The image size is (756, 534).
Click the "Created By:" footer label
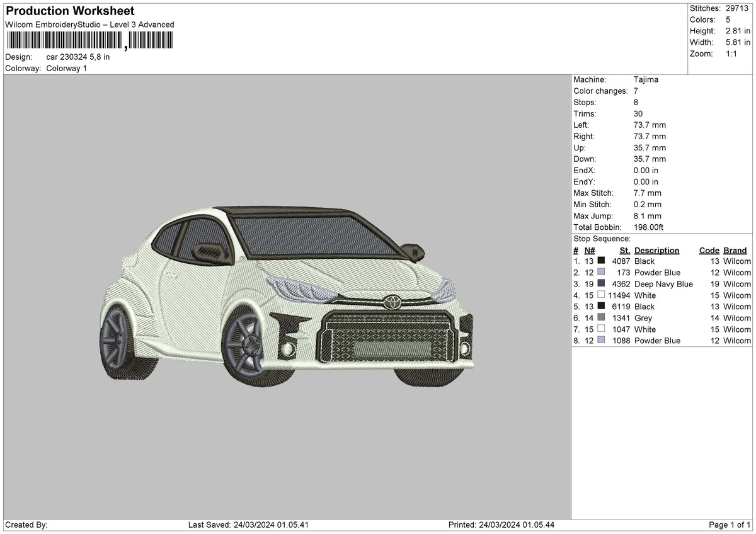[x=26, y=525]
